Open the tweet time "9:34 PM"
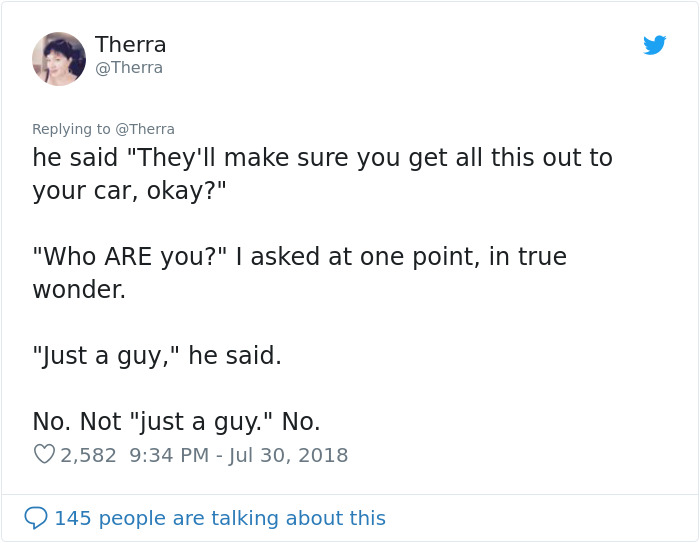The image size is (700, 543). [170, 455]
